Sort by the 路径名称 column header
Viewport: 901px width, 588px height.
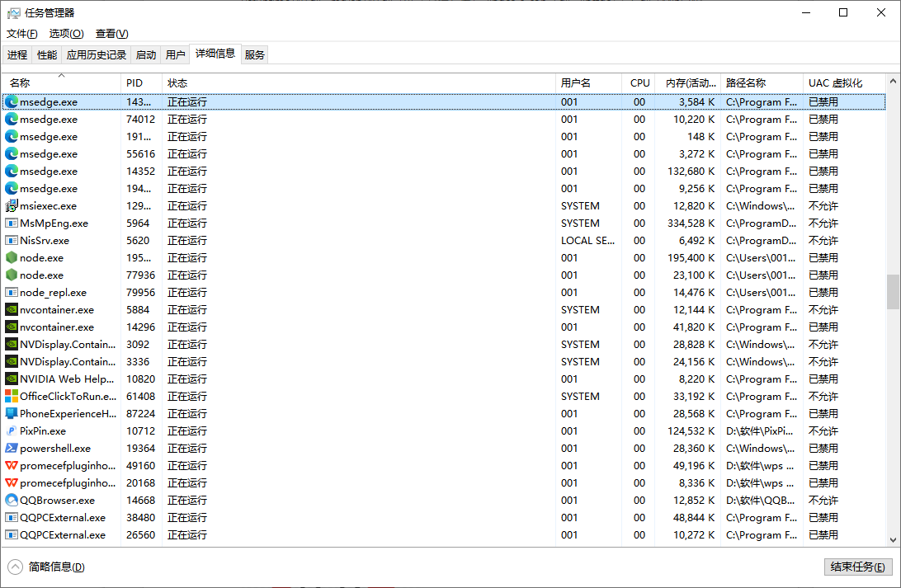click(762, 82)
